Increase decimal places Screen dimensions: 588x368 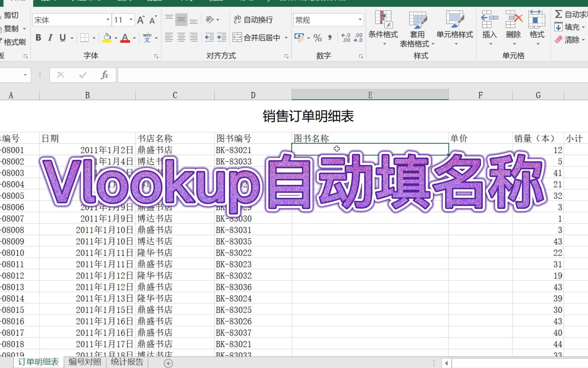pos(346,38)
